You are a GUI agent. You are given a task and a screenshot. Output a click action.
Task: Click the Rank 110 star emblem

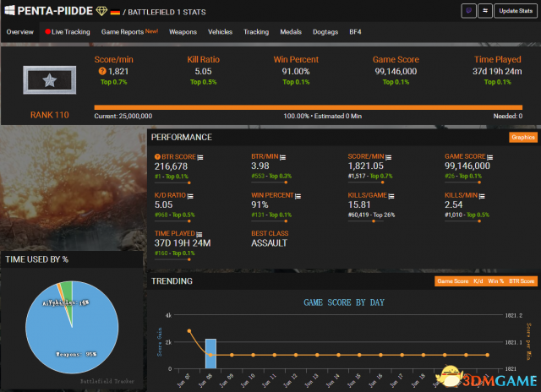click(50, 80)
